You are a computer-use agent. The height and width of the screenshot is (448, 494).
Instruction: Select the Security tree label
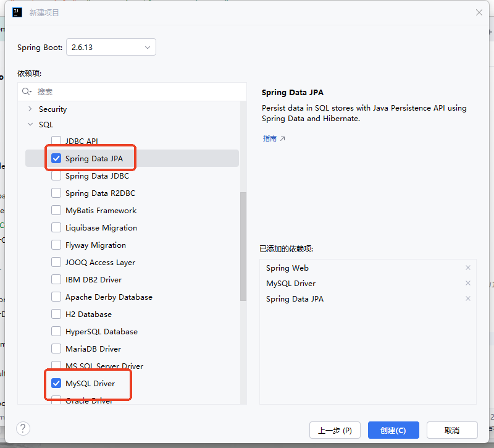point(52,109)
